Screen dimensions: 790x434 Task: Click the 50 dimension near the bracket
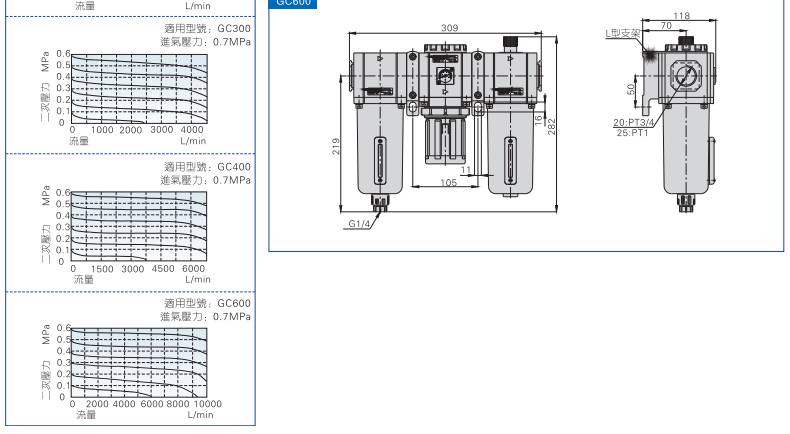tap(631, 90)
